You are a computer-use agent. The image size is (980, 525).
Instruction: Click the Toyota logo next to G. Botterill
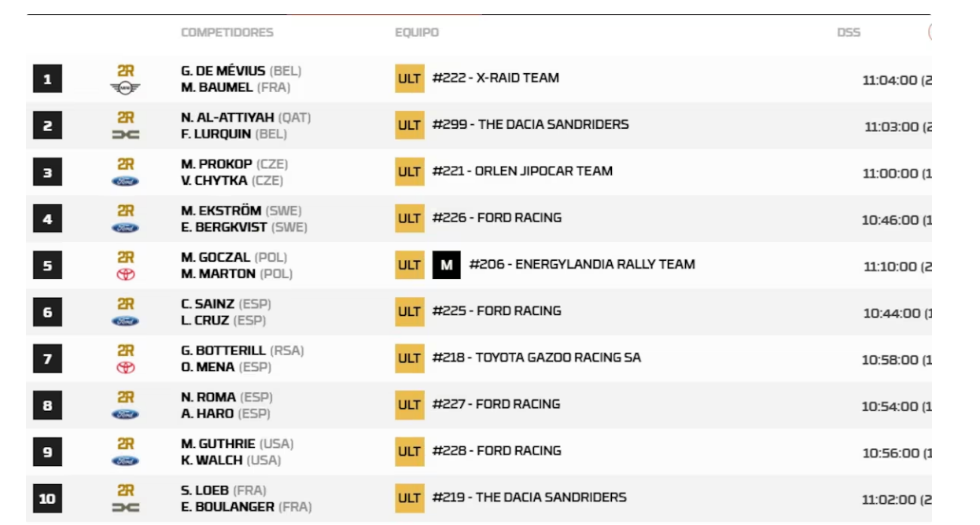click(x=126, y=367)
